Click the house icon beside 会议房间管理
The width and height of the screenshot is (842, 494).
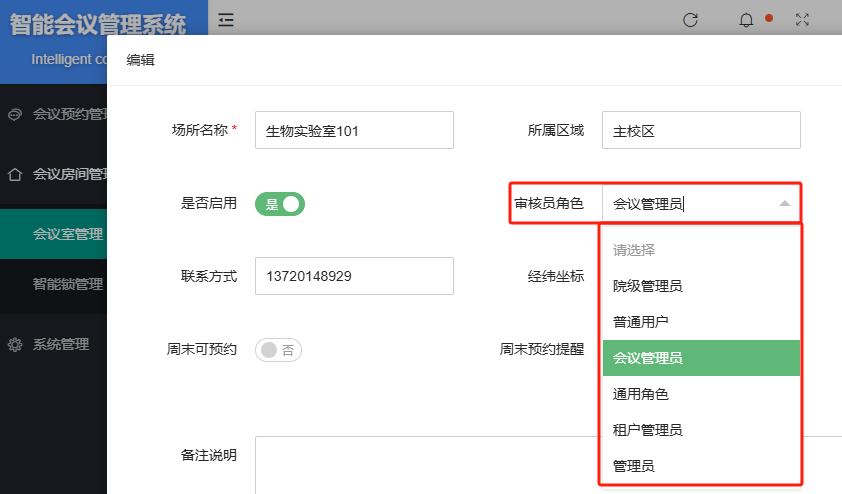14,174
